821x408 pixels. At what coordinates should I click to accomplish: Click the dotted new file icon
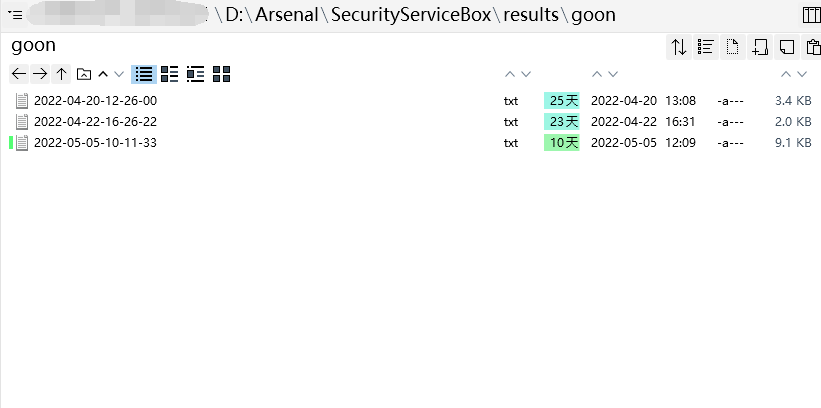pyautogui.click(x=733, y=47)
